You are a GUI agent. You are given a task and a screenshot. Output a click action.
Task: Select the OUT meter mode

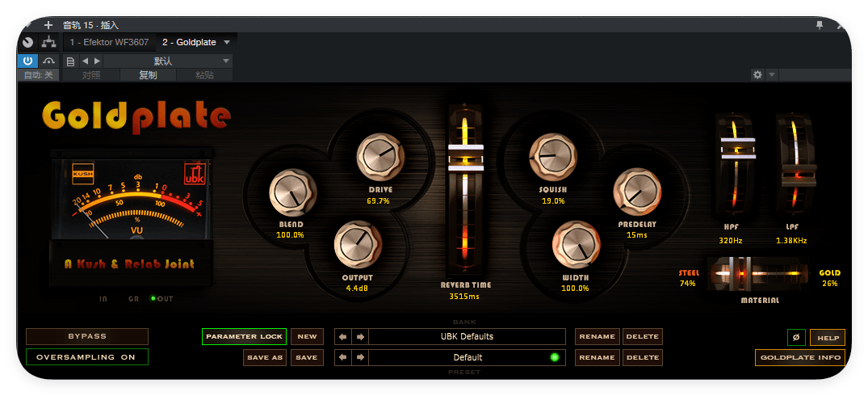(x=161, y=298)
